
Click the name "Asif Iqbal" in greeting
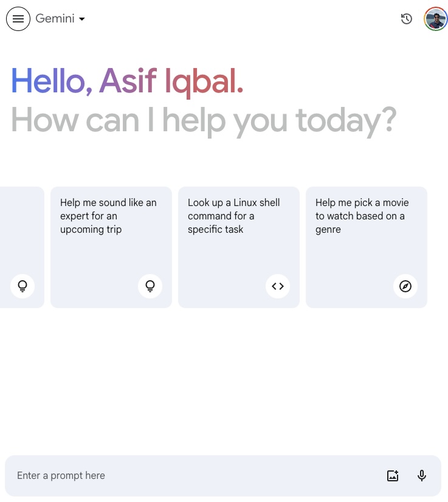click(x=170, y=81)
